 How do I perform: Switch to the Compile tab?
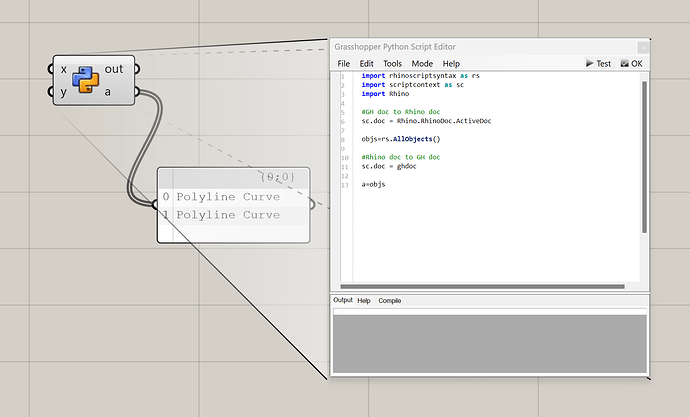coord(390,301)
